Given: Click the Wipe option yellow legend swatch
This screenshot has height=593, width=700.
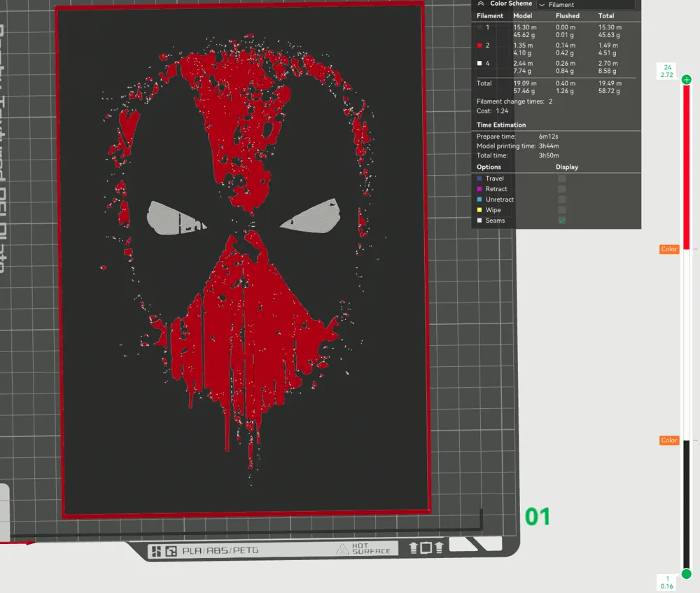Looking at the screenshot, I should [479, 210].
